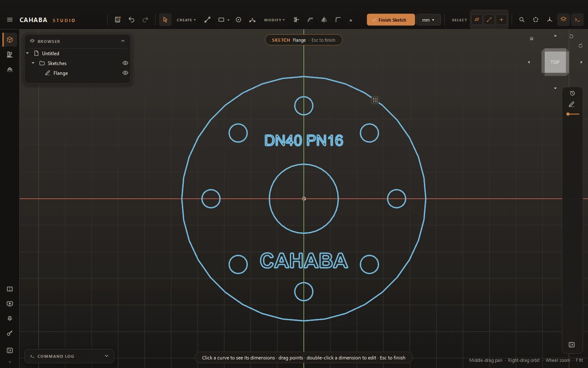Hide the Flange sketch visibility
588x368 pixels.
[x=125, y=73]
